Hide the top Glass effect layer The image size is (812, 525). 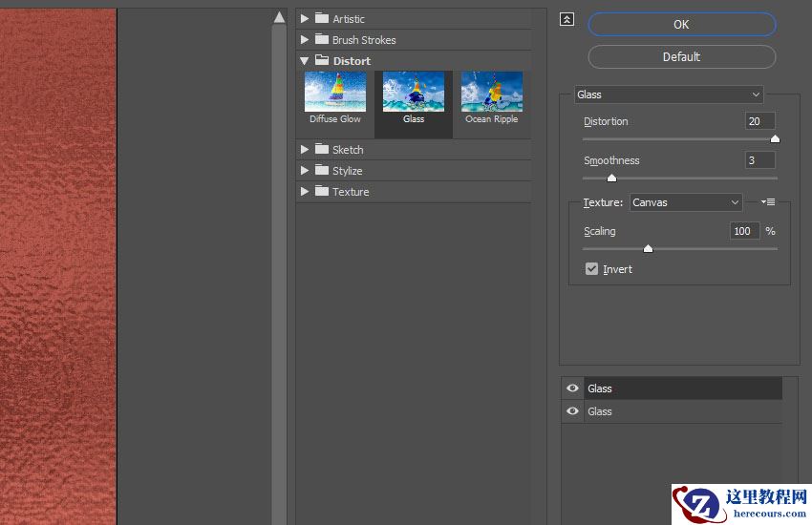[x=573, y=388]
